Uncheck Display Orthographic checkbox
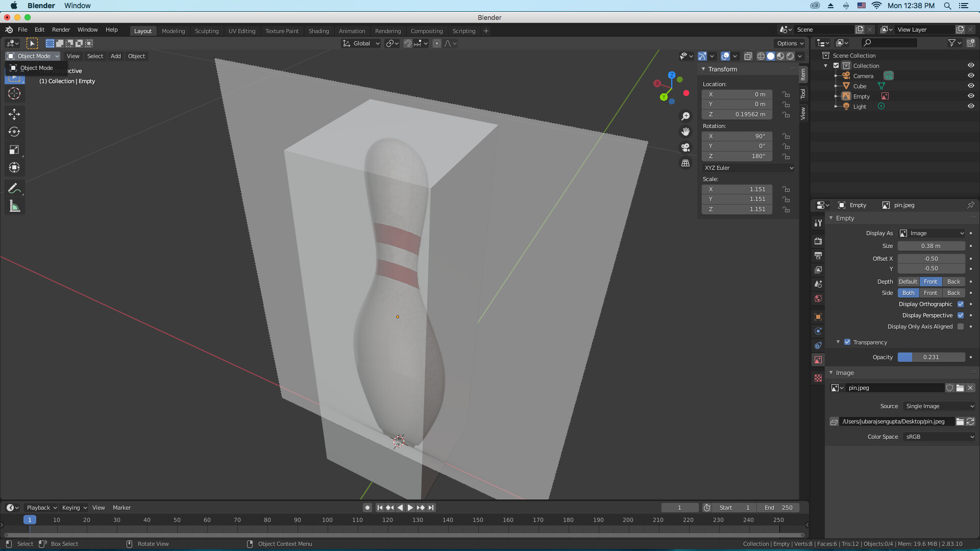980x551 pixels. pyautogui.click(x=961, y=304)
